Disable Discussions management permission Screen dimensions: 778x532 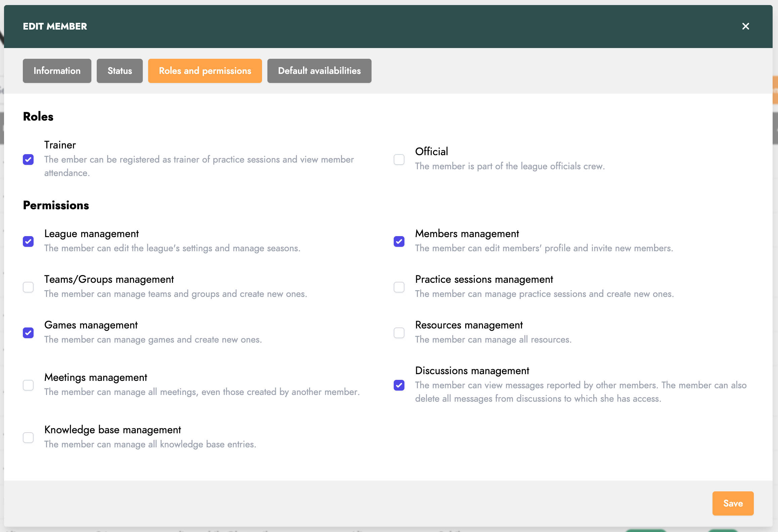pyautogui.click(x=399, y=385)
